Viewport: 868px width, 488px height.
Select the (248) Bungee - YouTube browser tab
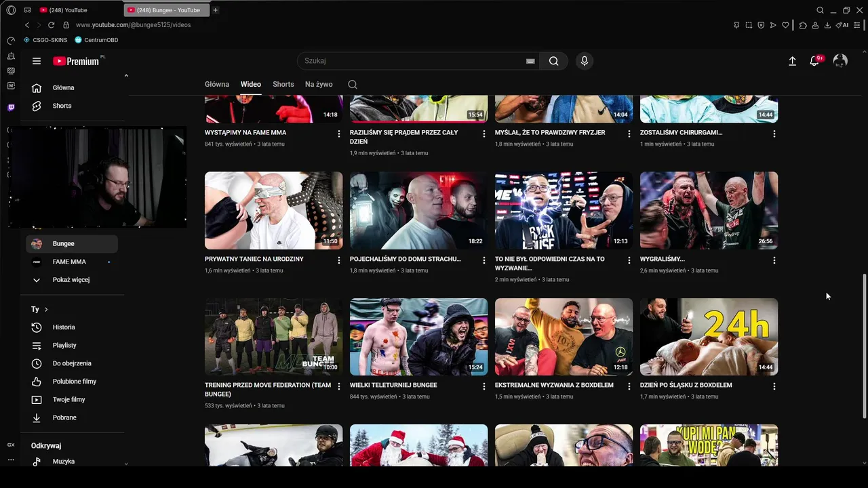tap(167, 10)
